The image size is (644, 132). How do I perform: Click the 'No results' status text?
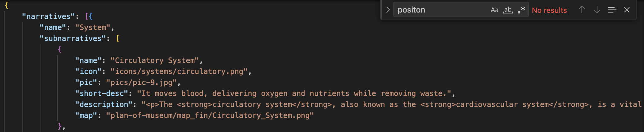click(x=549, y=10)
